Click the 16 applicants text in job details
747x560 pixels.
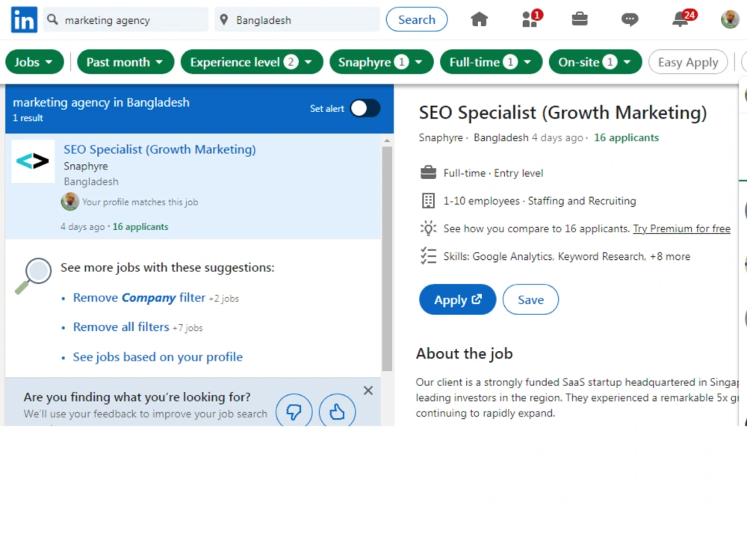(626, 137)
